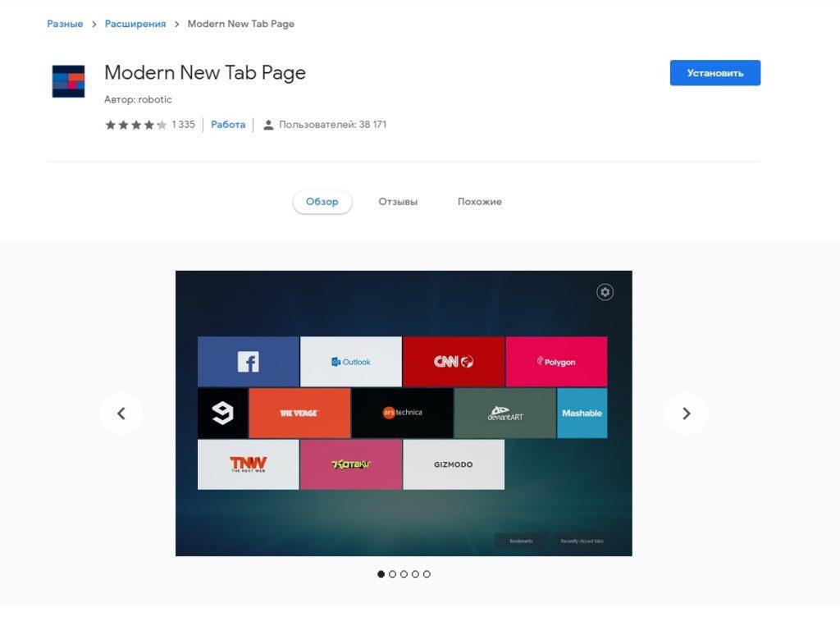Click the 9GAG tile in the preview
The width and height of the screenshot is (840, 617).
(223, 413)
